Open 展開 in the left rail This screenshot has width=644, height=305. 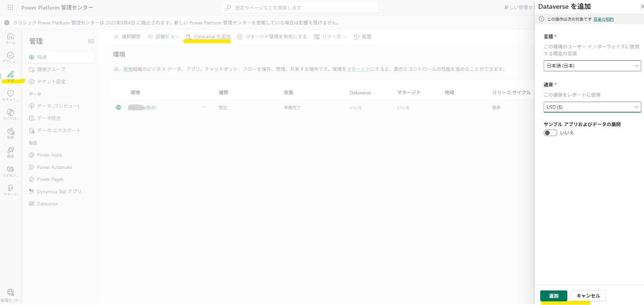click(x=10, y=152)
